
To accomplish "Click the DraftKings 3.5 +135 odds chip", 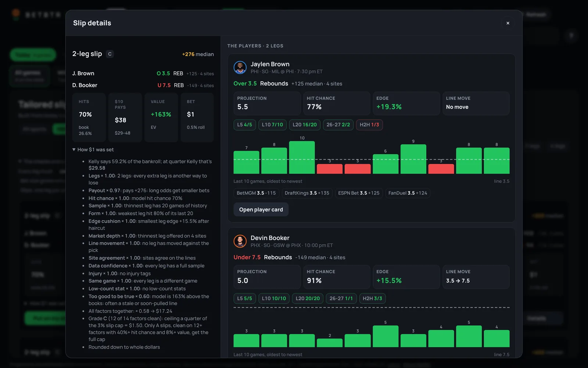I will [x=307, y=193].
